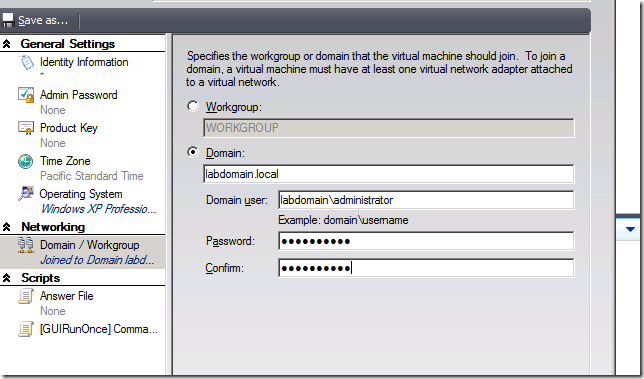644x379 pixels.
Task: Click the Pacific Standard Time value
Action: click(x=92, y=176)
